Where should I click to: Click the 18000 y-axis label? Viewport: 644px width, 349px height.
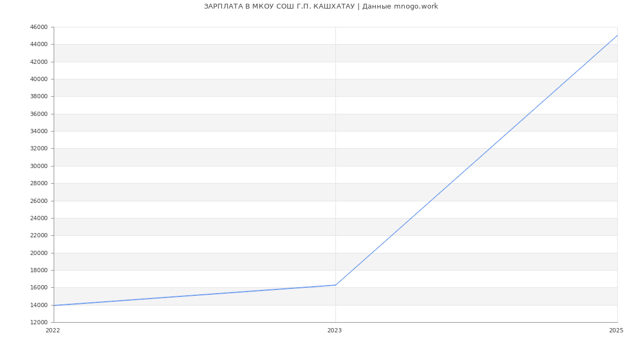tap(39, 270)
